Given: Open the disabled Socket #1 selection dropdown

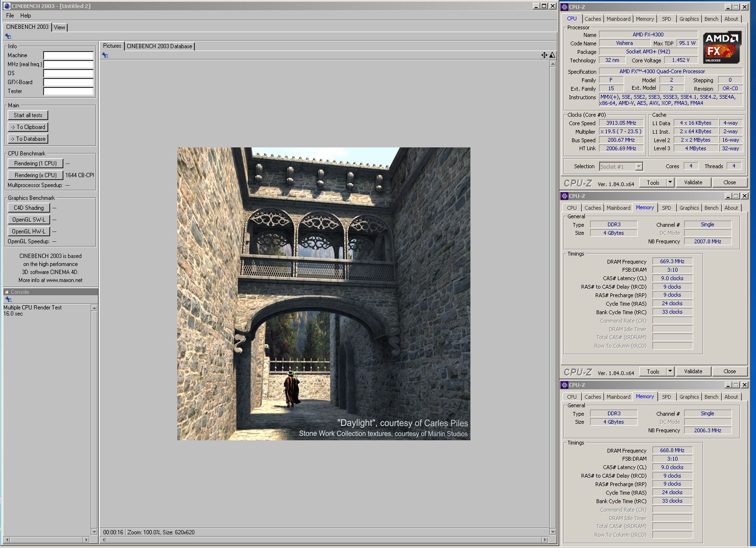Looking at the screenshot, I should click(639, 166).
